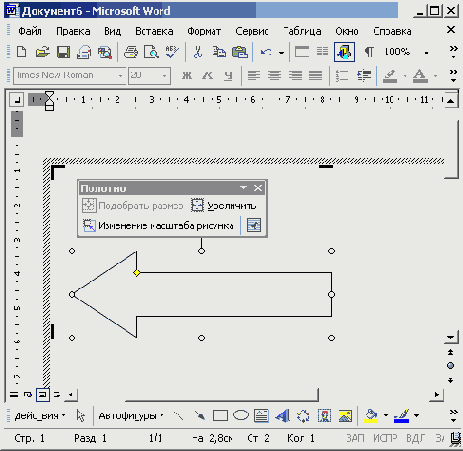Click Изменение масштаба рисунка button

coord(158,226)
